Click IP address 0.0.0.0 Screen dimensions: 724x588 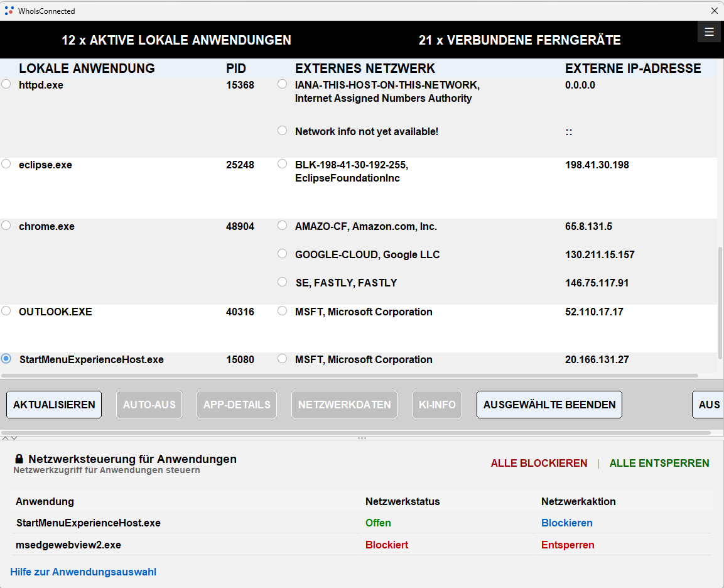[580, 85]
